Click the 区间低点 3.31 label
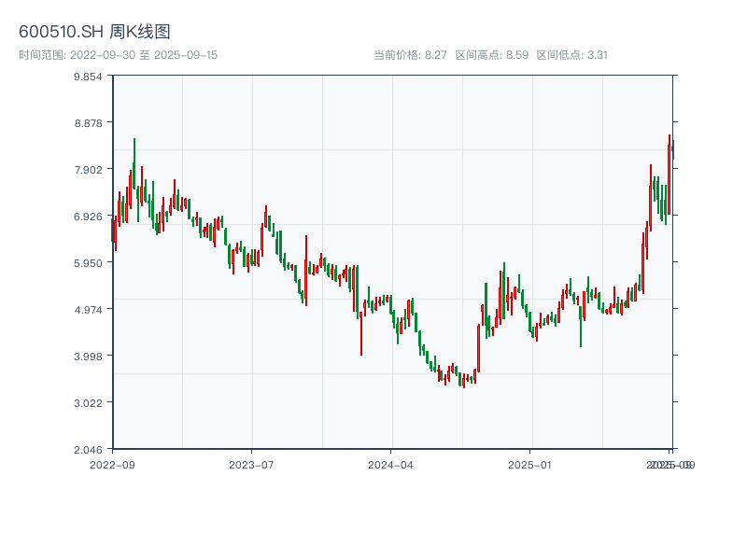Image resolution: width=747 pixels, height=560 pixels. (x=572, y=55)
